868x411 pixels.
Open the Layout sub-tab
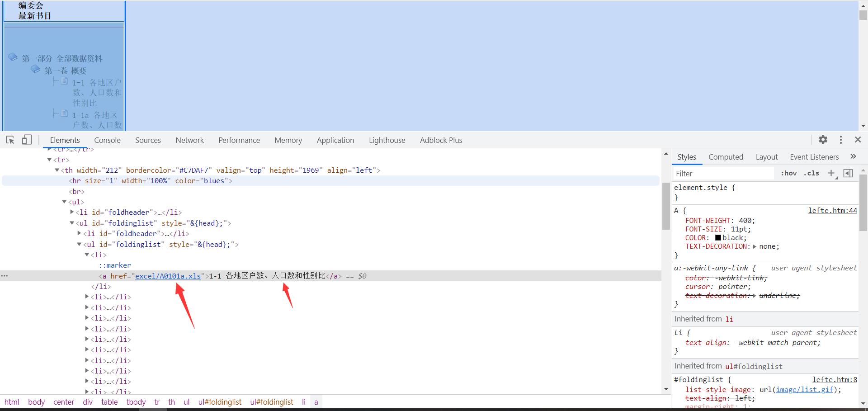point(767,157)
